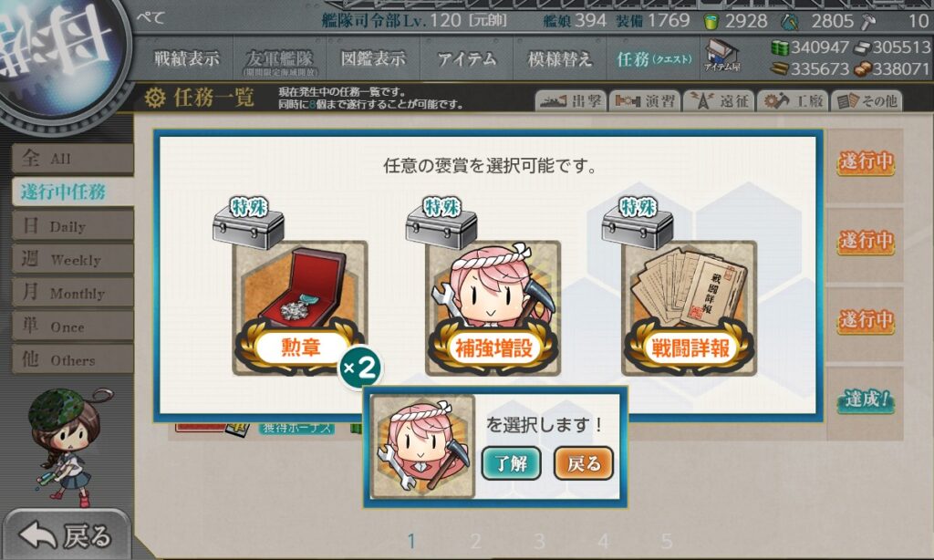Filter quests by 出撃 sortie category

click(571, 101)
